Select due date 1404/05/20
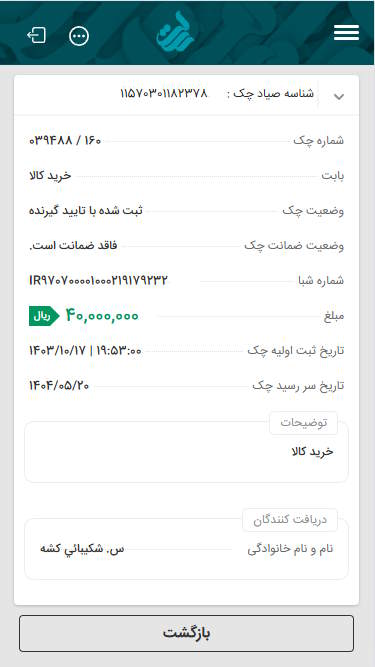Image resolution: width=375 pixels, height=667 pixels. pos(59,386)
